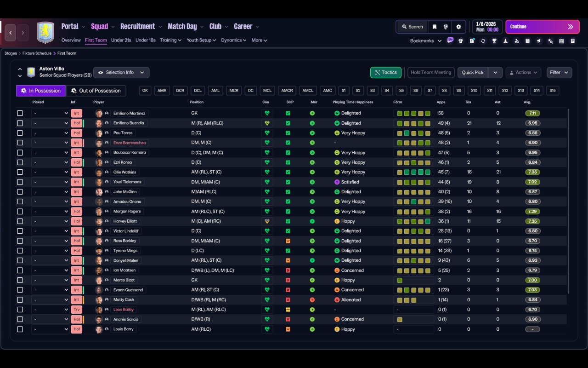This screenshot has height=368, width=588.
Task: Switch to the Out of Possession tab
Action: pos(96,91)
